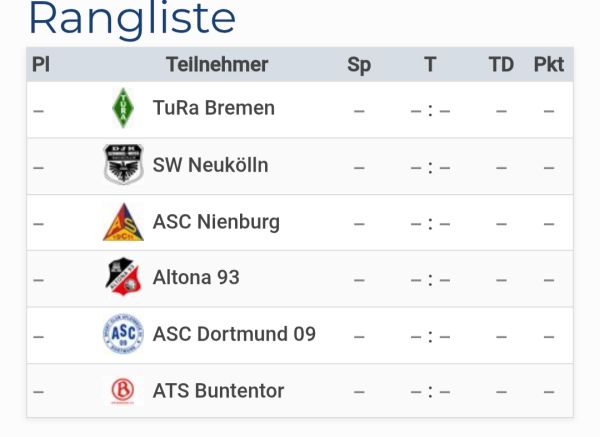Click the T column header

tap(430, 64)
